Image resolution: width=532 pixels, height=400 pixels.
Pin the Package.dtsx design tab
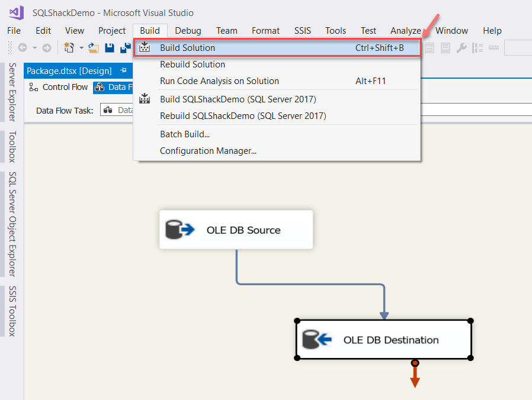(123, 70)
